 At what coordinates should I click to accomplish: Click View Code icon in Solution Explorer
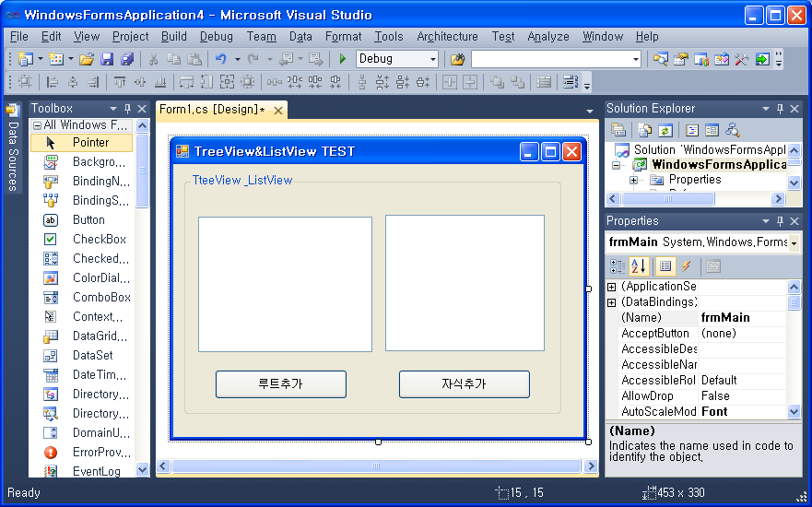coord(692,129)
